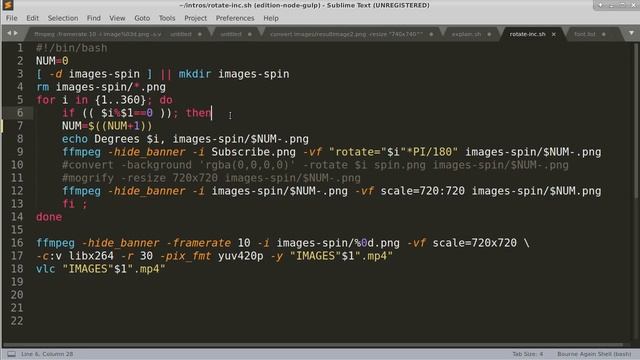
Task: Click the unsaved dot on convert images tab
Action: point(431,34)
